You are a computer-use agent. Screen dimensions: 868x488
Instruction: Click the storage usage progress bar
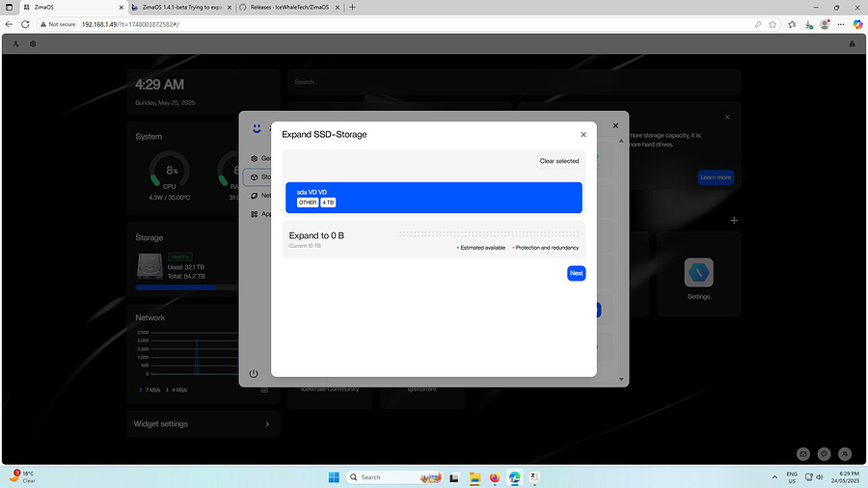point(186,287)
